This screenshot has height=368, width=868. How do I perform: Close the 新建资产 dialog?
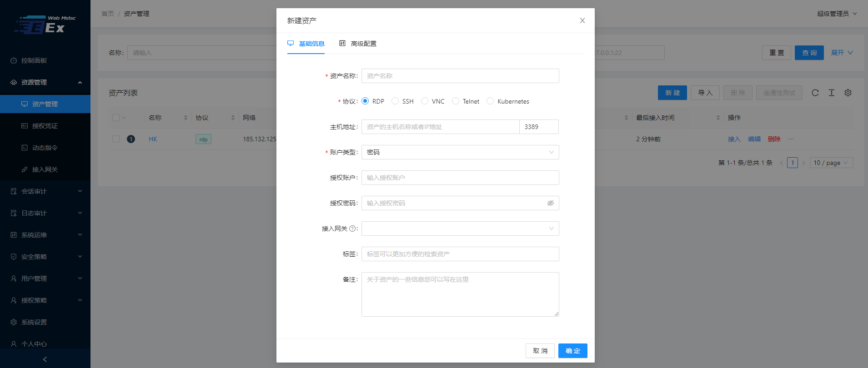click(582, 20)
